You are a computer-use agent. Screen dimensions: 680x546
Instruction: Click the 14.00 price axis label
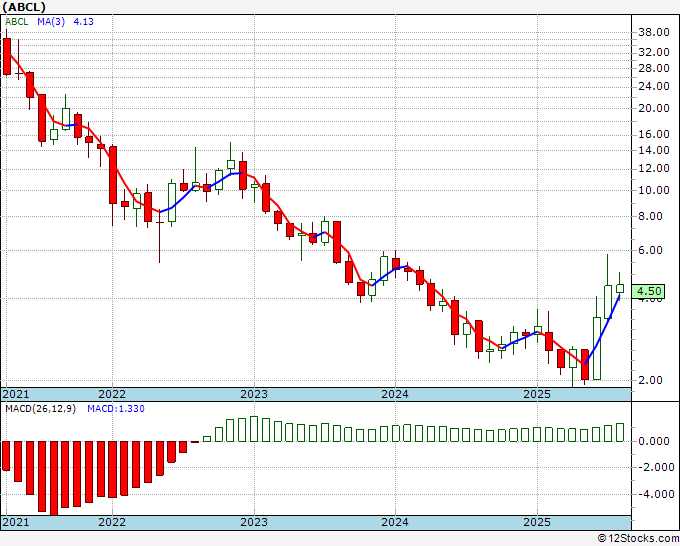coord(654,150)
